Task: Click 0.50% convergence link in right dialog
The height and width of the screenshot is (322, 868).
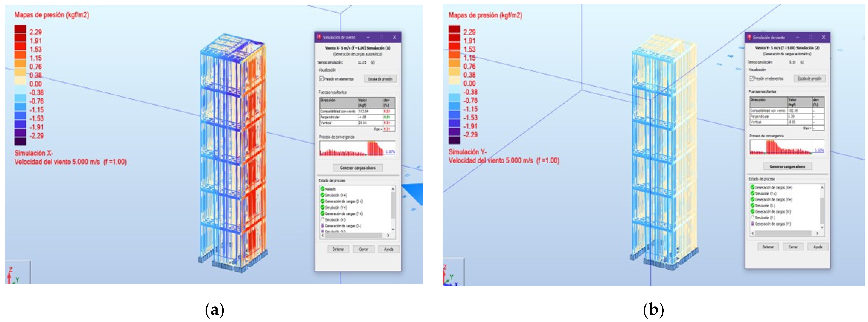Action: tap(819, 151)
